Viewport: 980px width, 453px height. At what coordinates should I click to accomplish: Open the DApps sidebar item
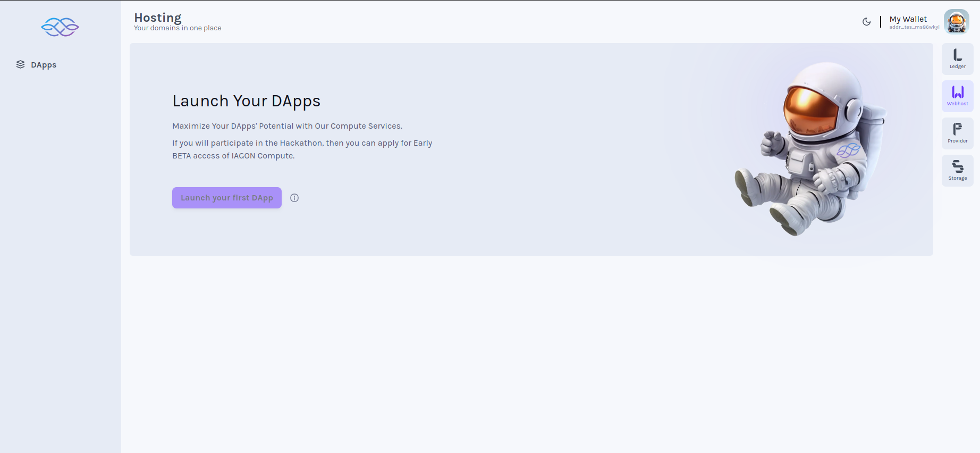[36, 65]
